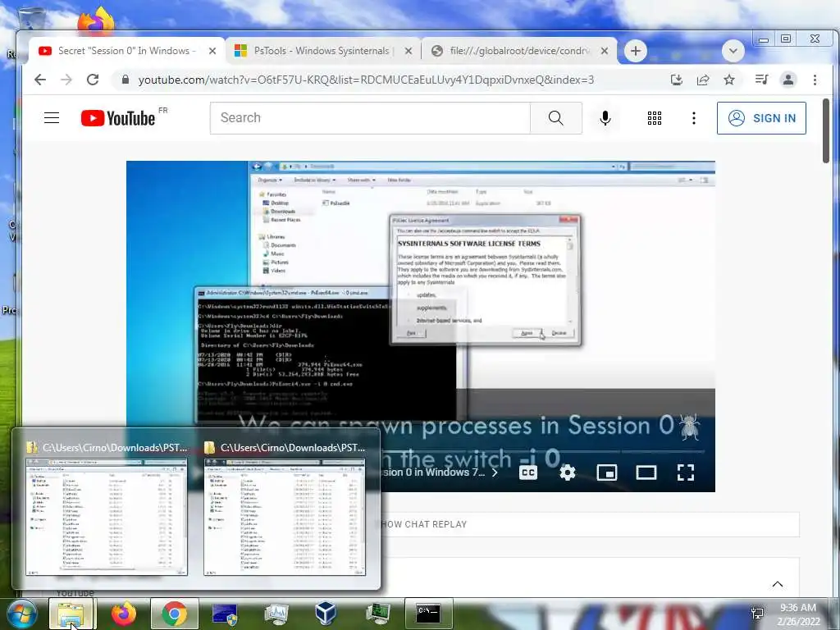Click the YouTube logo
Screen dimensions: 840x630
pyautogui.click(x=118, y=118)
